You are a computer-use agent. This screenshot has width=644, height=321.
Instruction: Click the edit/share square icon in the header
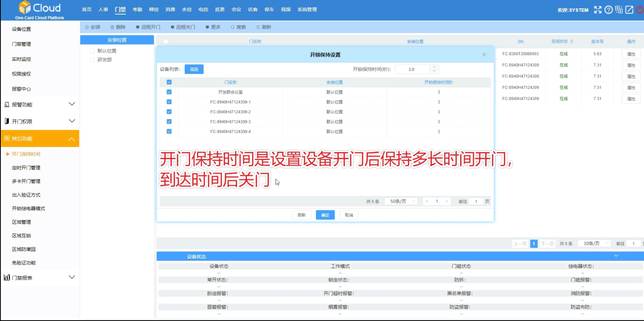(629, 10)
